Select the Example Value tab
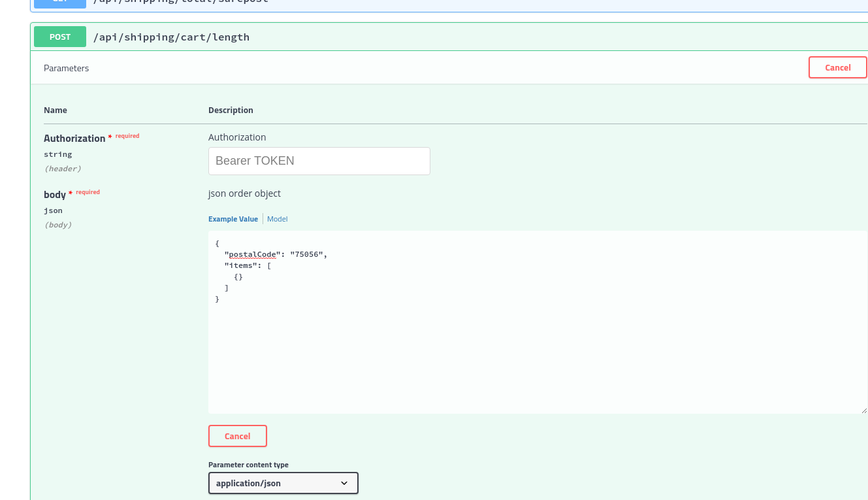 [233, 219]
